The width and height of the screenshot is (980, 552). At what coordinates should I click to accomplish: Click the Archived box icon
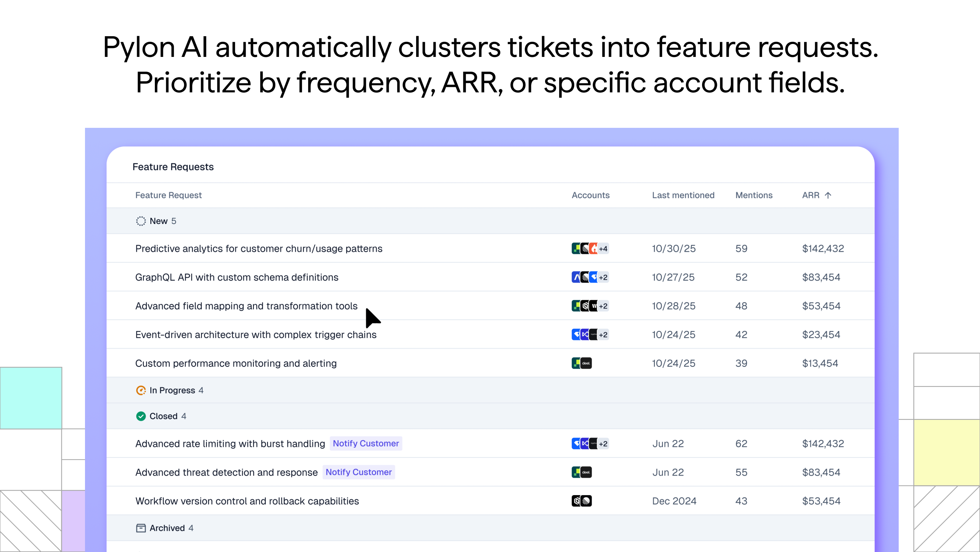click(x=141, y=528)
